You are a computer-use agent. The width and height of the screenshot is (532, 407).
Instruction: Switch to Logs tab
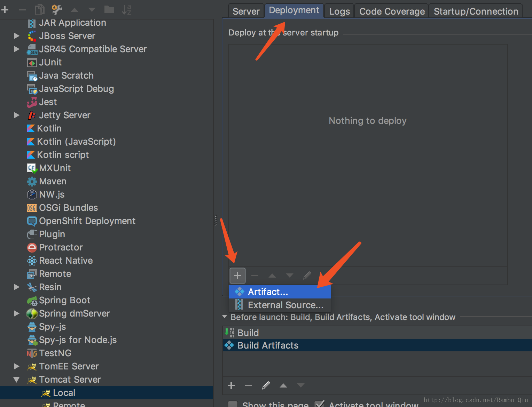[x=339, y=11]
